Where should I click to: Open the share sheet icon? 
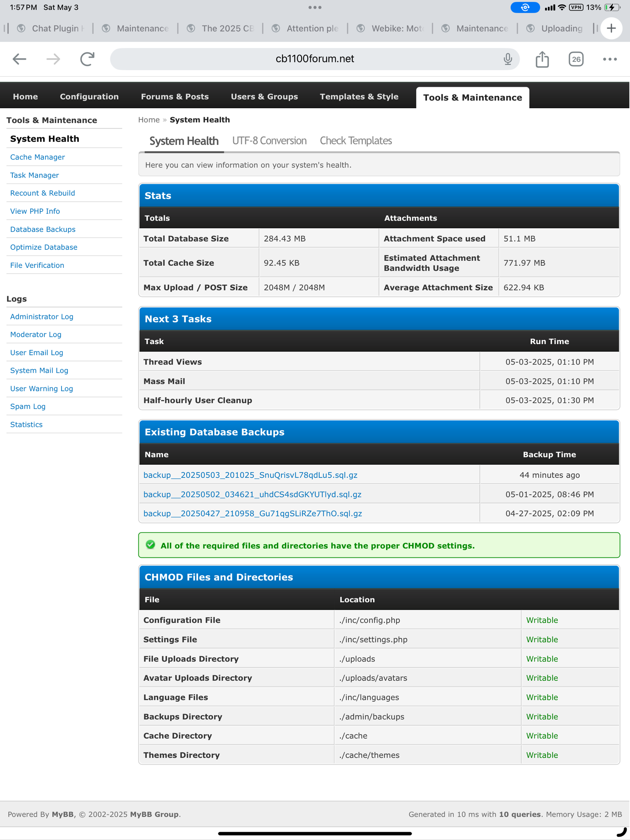[x=542, y=59]
